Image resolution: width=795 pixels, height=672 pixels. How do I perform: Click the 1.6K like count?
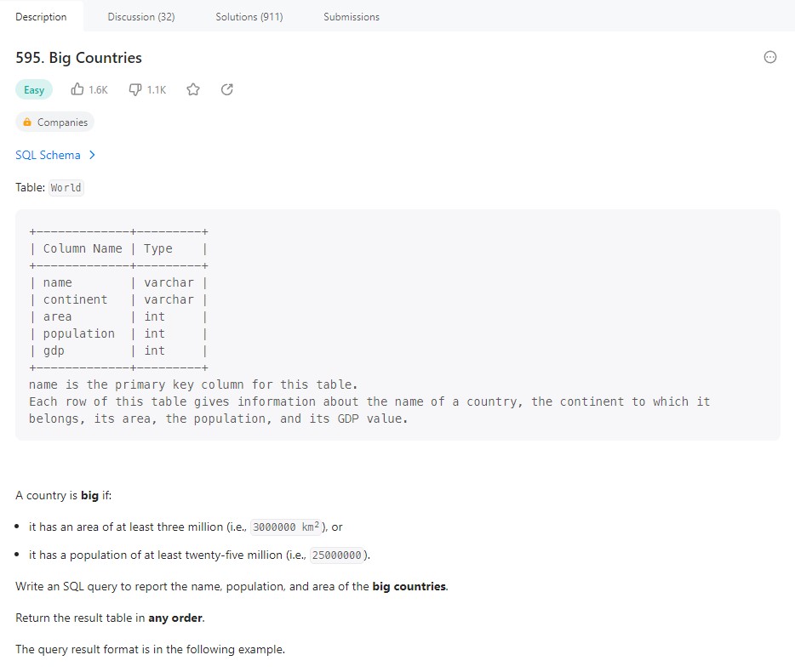coord(98,90)
